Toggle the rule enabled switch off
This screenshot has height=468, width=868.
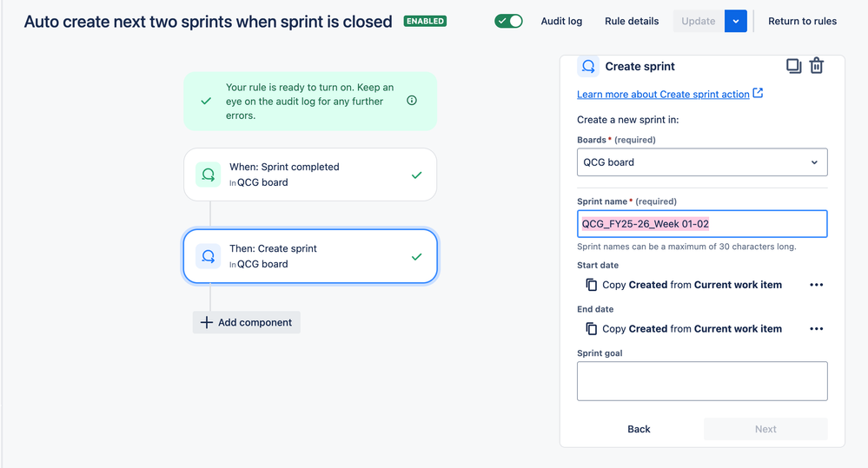(x=508, y=21)
